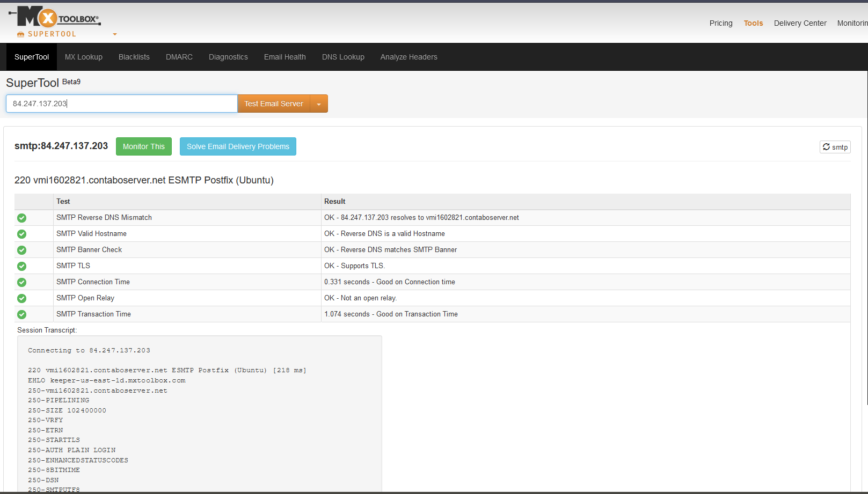The image size is (868, 494).
Task: Open the MX Lookup tab
Action: click(84, 57)
